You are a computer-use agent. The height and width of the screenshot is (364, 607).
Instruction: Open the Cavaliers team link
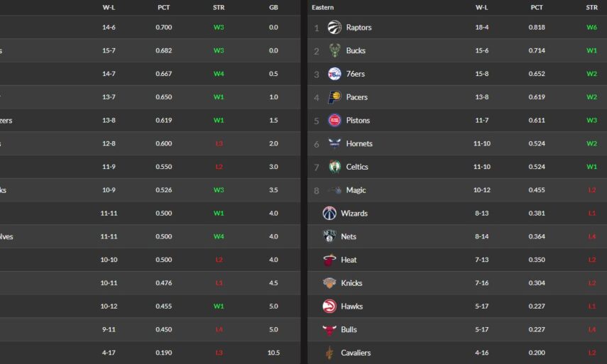355,353
